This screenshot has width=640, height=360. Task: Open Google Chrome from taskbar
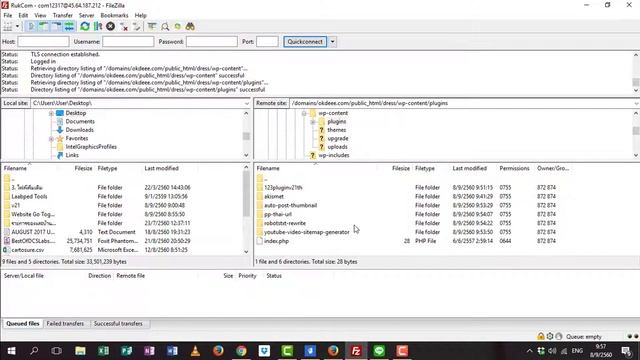tap(241, 351)
